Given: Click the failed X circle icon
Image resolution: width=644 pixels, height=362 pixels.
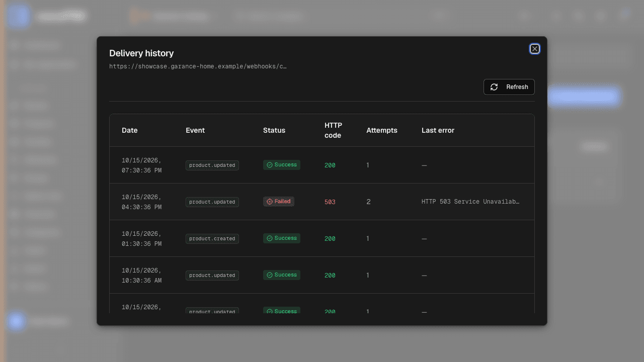Looking at the screenshot, I should click(270, 202).
